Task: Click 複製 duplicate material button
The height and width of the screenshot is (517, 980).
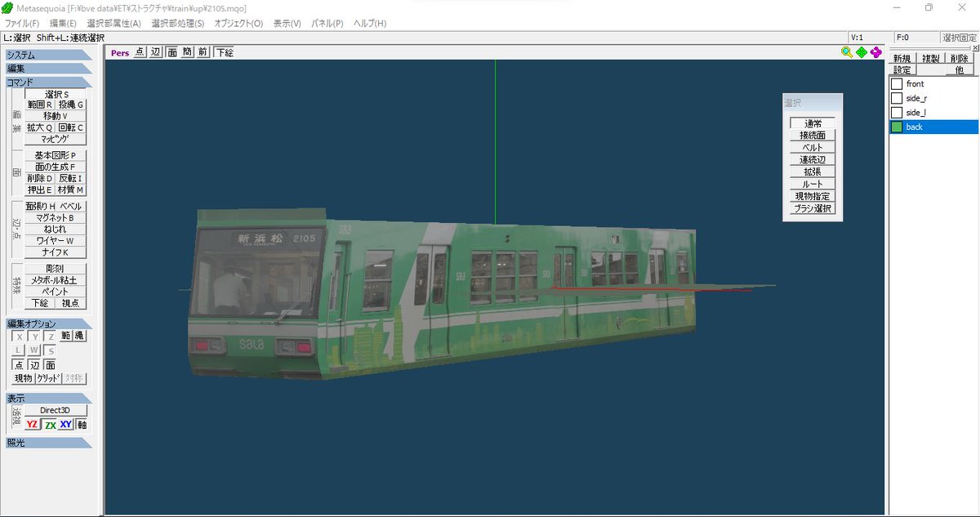Action: click(931, 59)
